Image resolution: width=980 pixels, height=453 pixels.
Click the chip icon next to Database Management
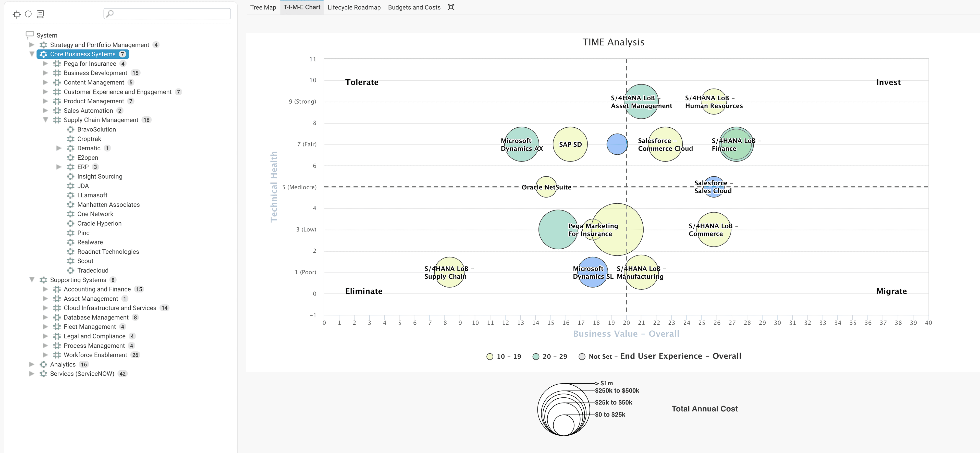click(57, 317)
